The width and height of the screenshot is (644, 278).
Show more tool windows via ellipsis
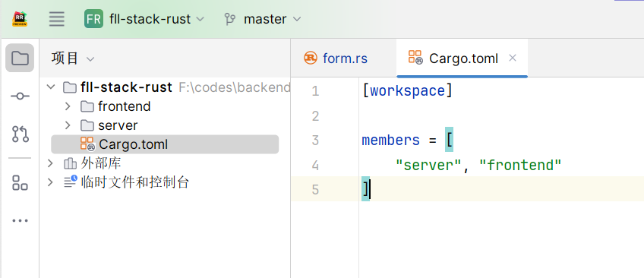(20, 221)
